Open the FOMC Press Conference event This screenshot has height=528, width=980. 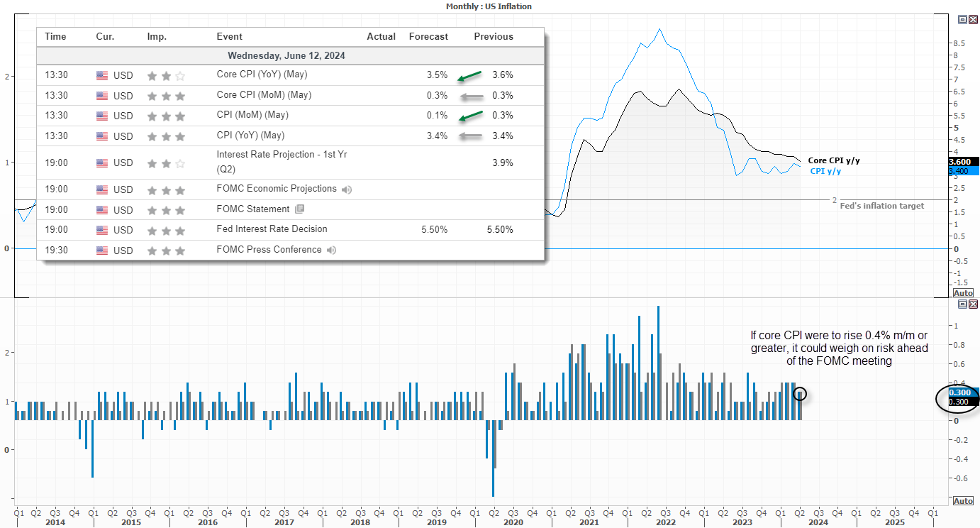269,250
